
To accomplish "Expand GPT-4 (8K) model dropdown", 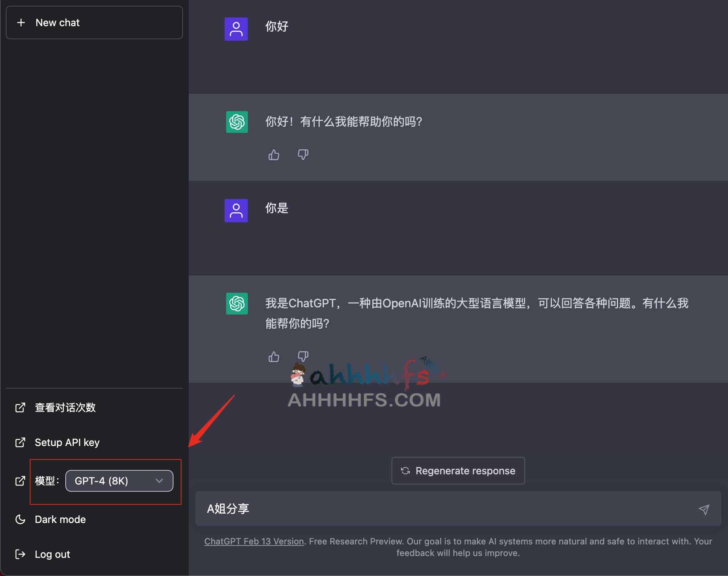I will coord(119,481).
